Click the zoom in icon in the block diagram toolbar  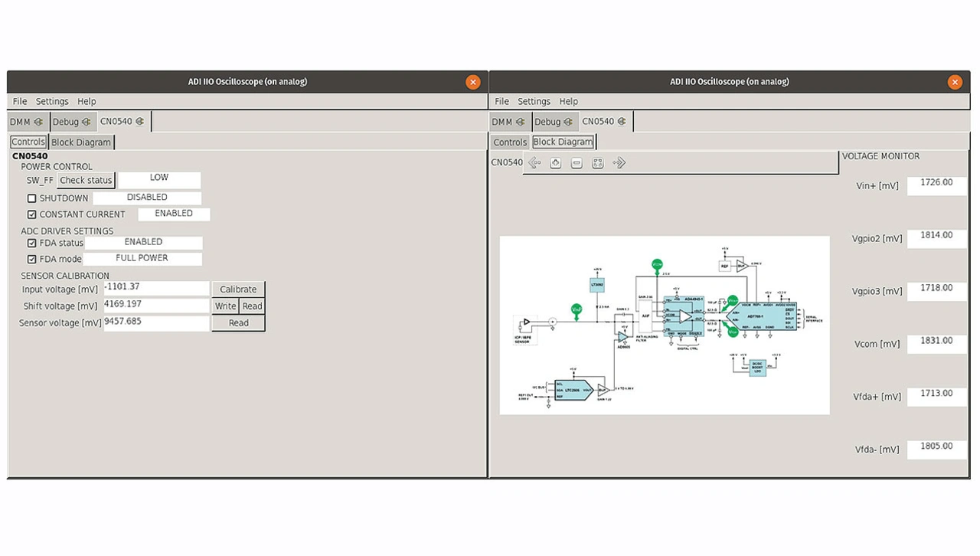pyautogui.click(x=556, y=163)
